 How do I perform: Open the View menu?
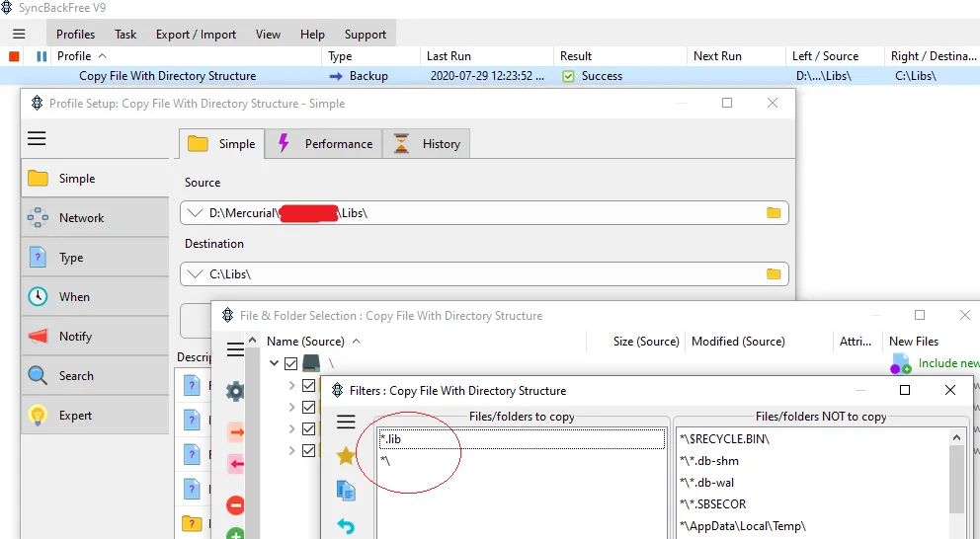[268, 35]
